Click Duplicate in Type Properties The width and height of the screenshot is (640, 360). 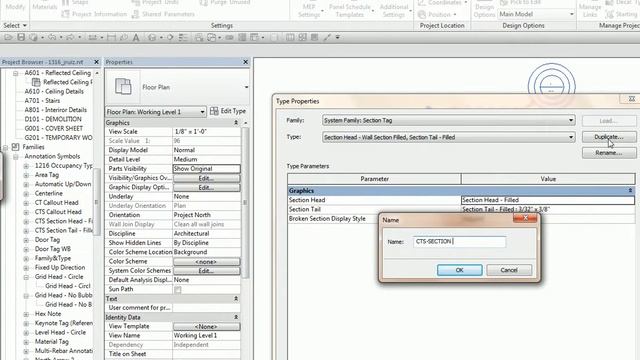(609, 137)
